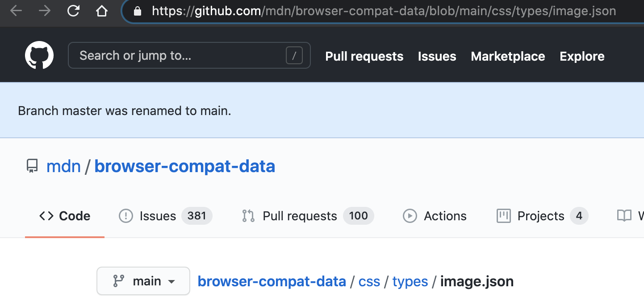The width and height of the screenshot is (644, 305).
Task: Click the types folder breadcrumb link
Action: 410,281
